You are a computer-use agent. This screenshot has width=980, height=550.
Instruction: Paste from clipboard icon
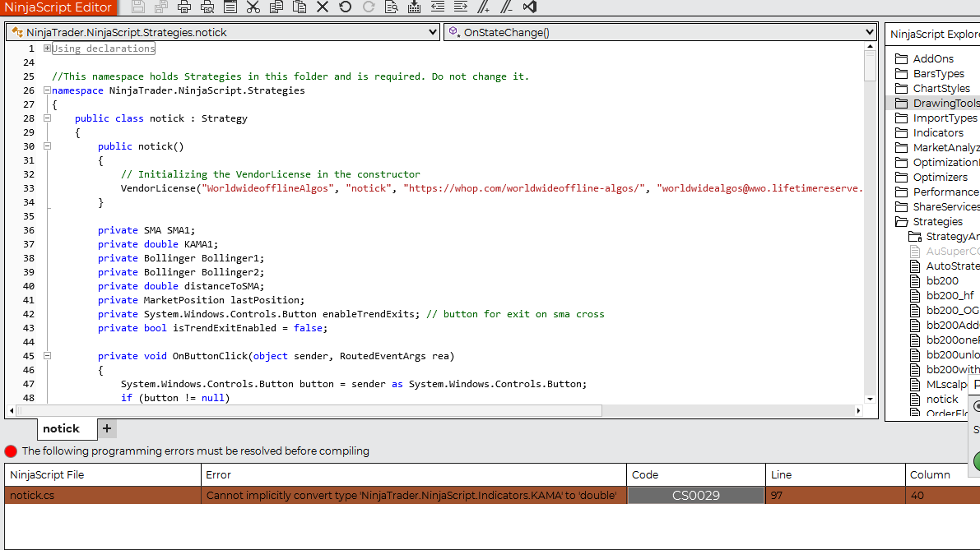pos(300,7)
